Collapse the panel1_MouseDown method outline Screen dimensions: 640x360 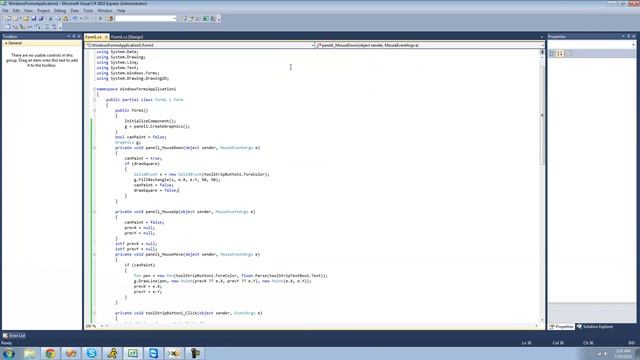point(94,148)
